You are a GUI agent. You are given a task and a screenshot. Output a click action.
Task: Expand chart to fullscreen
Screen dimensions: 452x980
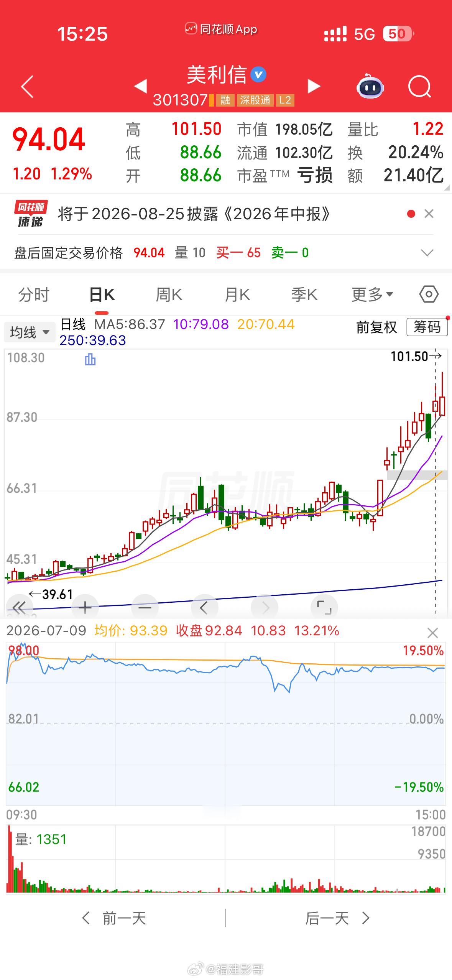[324, 607]
